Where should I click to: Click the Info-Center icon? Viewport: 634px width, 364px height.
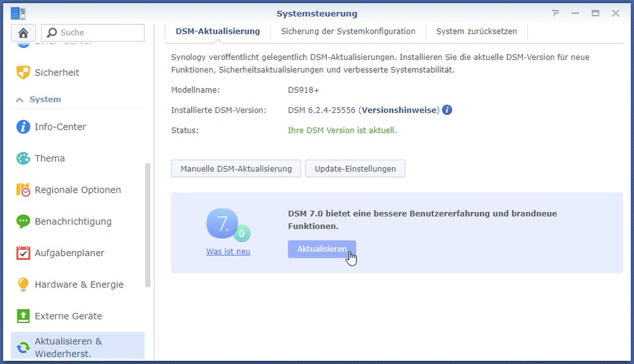23,127
